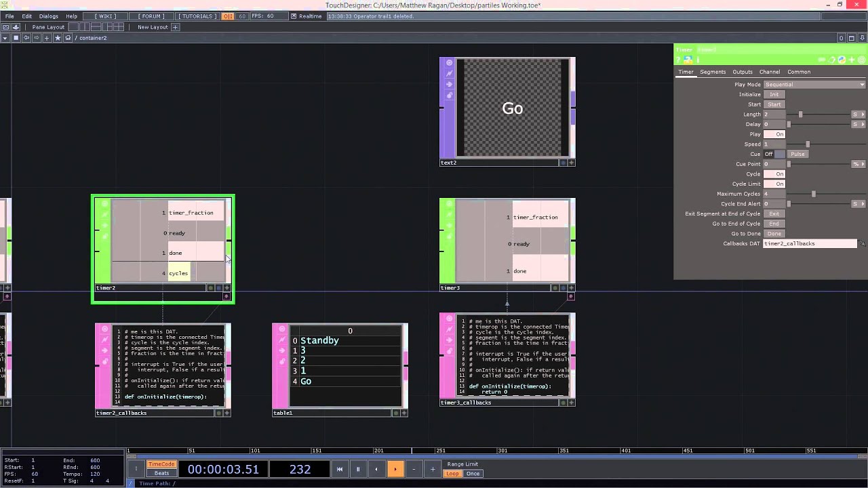The height and width of the screenshot is (488, 868).
Task: Toggle the Cycle parameter On switch
Action: (x=774, y=174)
